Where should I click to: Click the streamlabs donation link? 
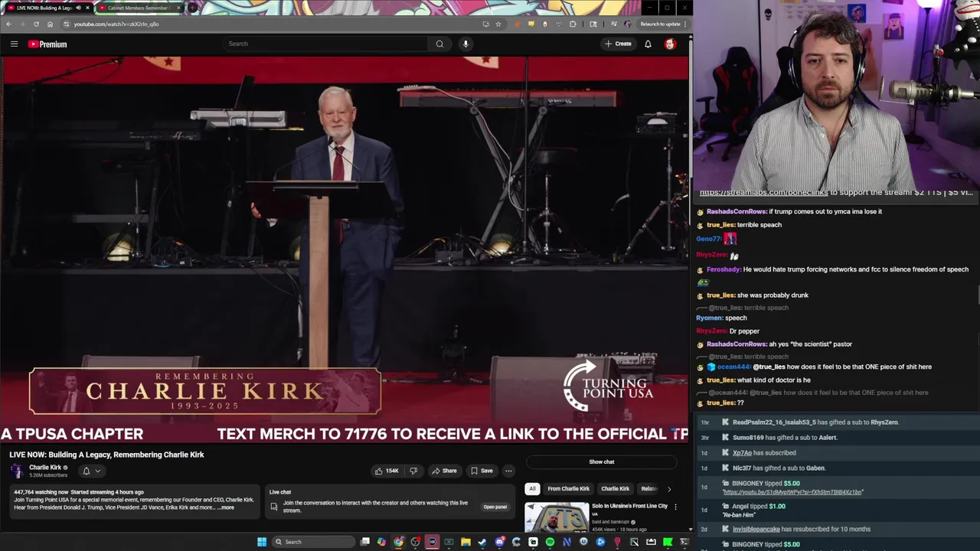764,192
